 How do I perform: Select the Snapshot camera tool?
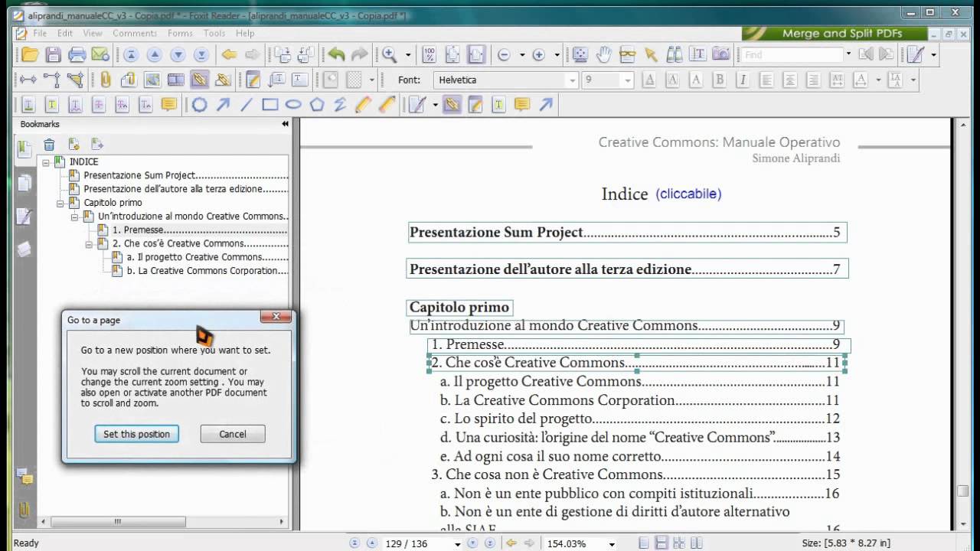pyautogui.click(x=720, y=54)
